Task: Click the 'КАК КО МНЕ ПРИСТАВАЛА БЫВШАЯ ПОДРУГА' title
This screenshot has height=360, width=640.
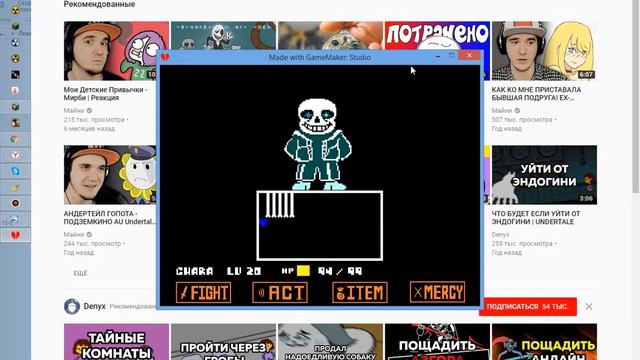Action: click(536, 93)
